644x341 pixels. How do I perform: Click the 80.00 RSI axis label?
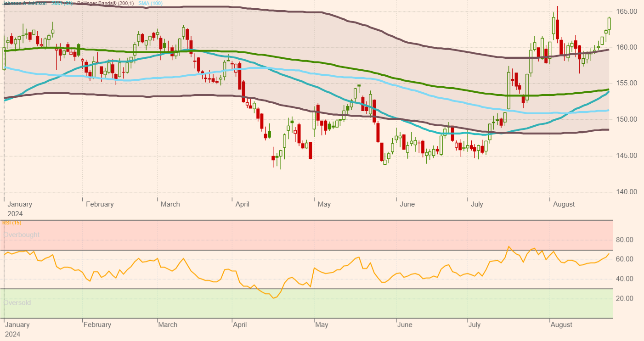624,240
